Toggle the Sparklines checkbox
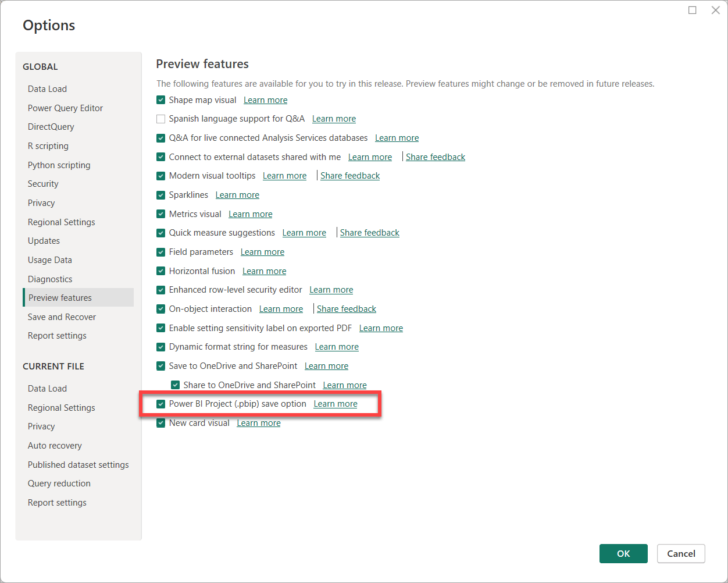 pyautogui.click(x=161, y=195)
